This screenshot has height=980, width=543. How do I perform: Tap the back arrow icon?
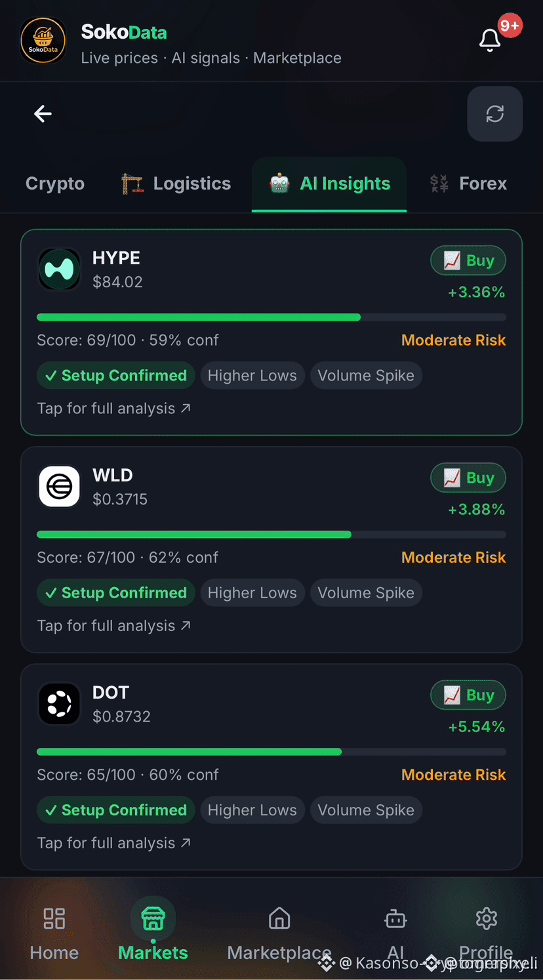click(x=43, y=114)
